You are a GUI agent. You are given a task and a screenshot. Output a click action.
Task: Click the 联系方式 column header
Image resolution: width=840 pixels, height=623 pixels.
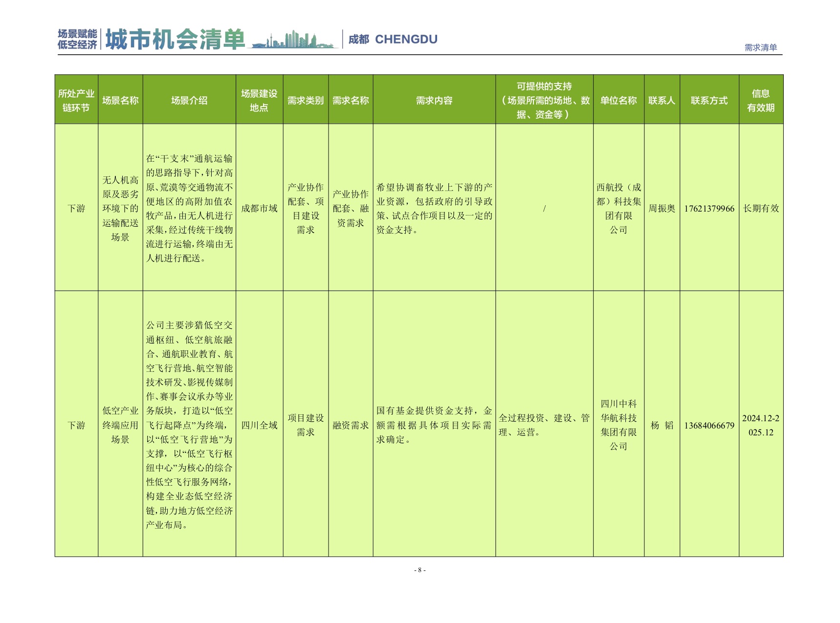coord(709,100)
